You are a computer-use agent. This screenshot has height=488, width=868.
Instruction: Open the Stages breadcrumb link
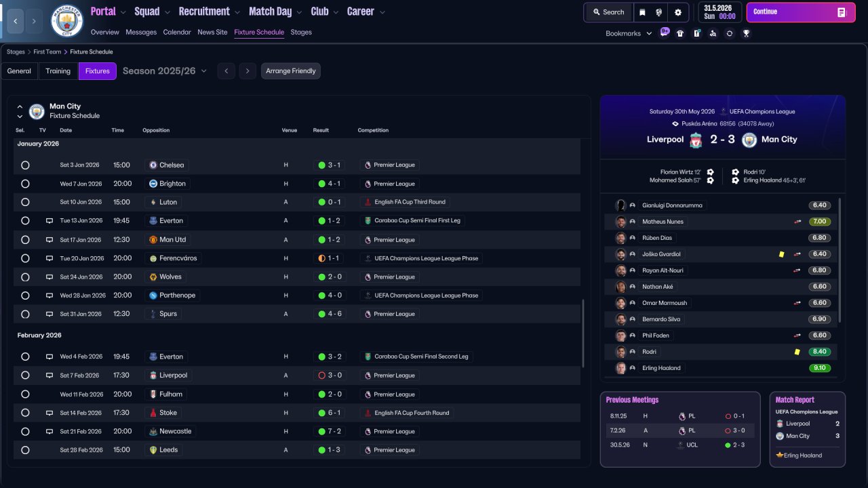(x=16, y=52)
